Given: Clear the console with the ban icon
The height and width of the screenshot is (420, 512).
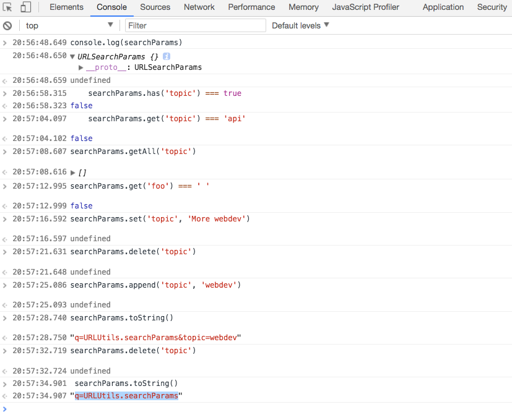Looking at the screenshot, I should (7, 25).
